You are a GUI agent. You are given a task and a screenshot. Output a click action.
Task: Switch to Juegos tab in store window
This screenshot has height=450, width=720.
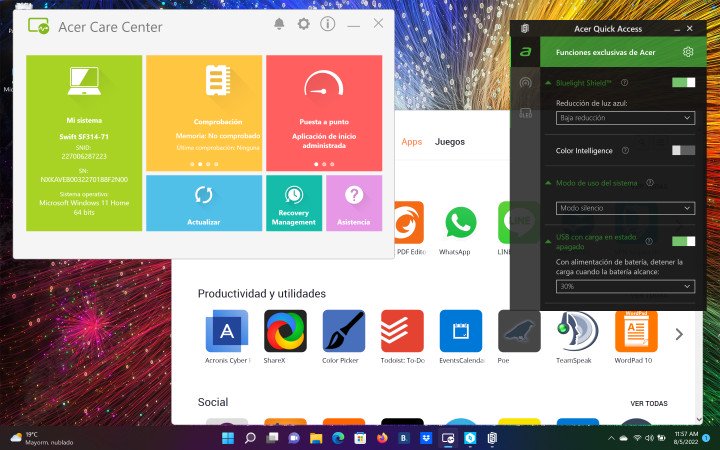[x=450, y=142]
